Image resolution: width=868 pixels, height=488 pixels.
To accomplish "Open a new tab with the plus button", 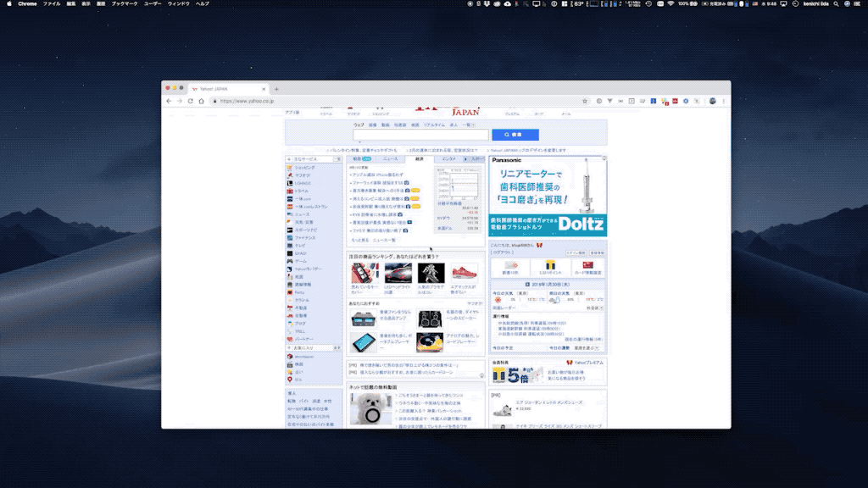I will click(276, 89).
